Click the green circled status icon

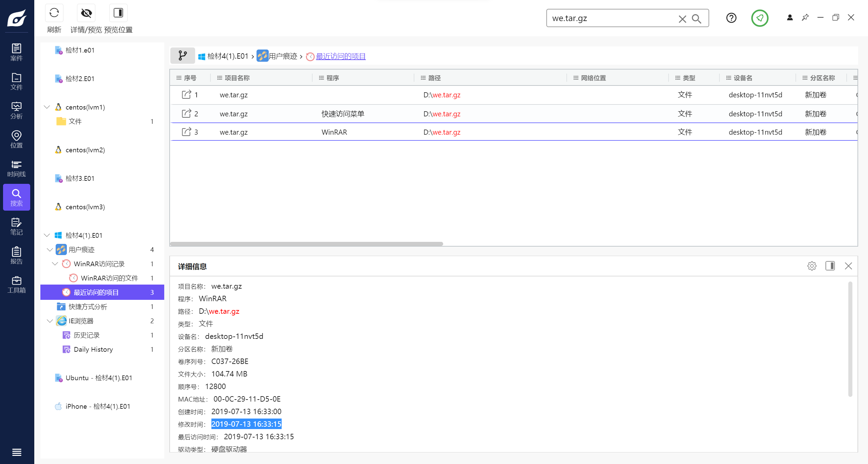click(x=760, y=18)
